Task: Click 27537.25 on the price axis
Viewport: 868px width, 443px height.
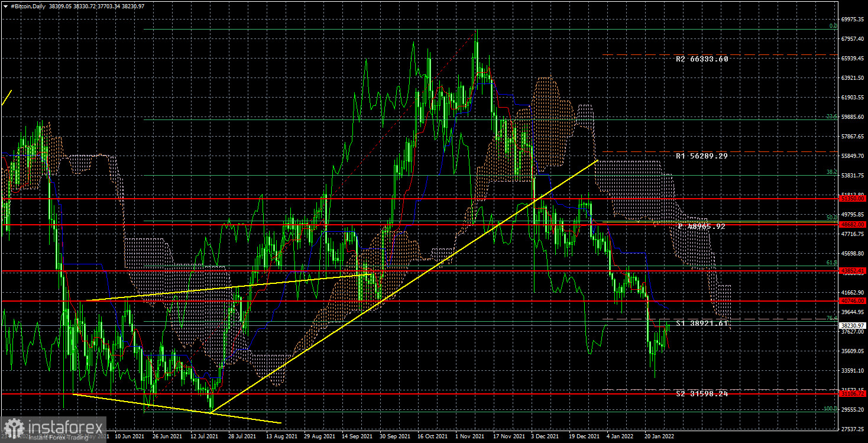Action: pos(853,429)
